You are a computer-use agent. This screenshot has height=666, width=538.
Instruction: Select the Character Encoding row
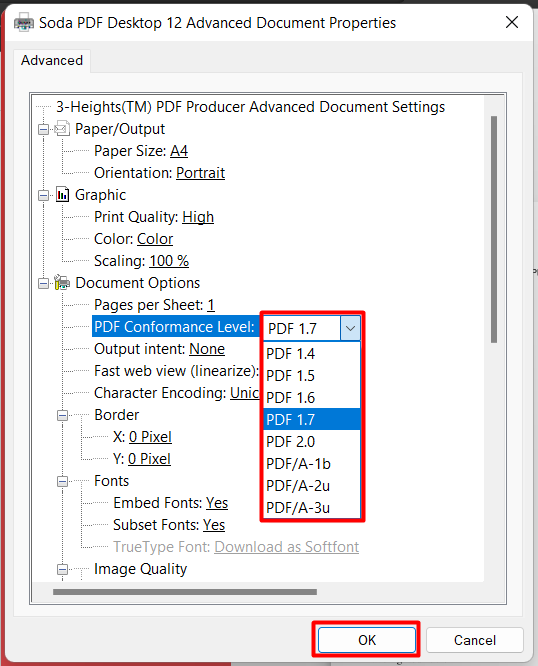click(177, 393)
